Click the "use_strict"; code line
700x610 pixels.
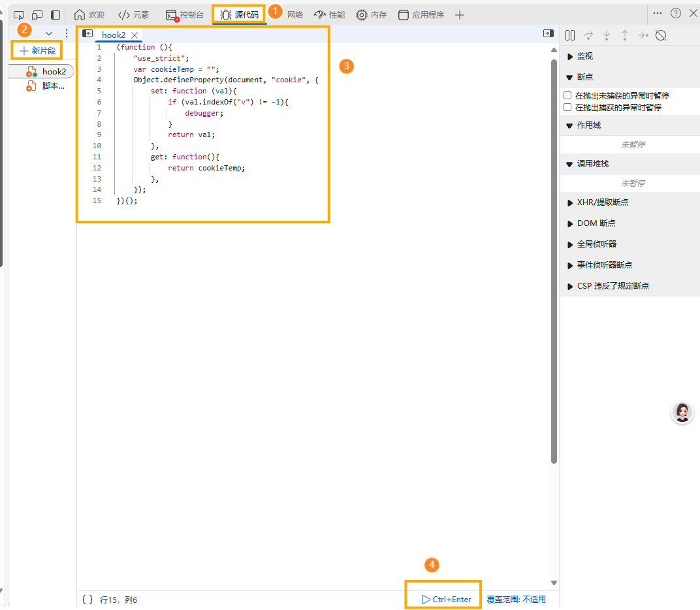[x=161, y=58]
